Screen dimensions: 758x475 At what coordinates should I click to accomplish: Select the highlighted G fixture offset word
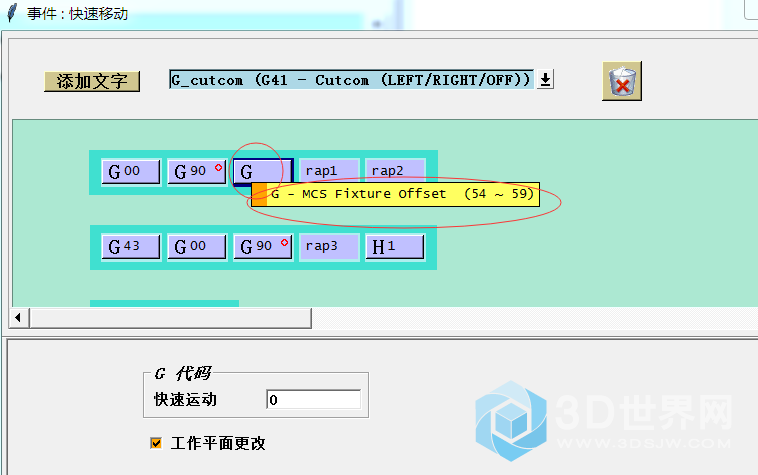coord(262,172)
